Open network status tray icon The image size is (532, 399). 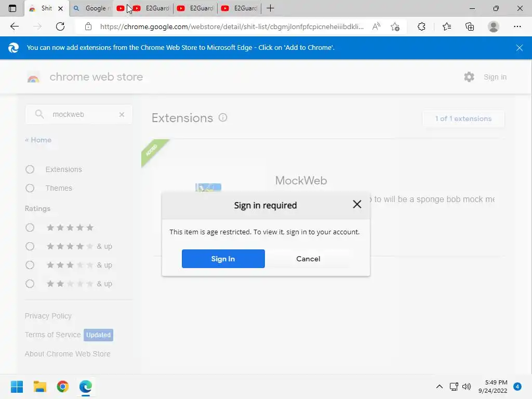click(x=454, y=387)
